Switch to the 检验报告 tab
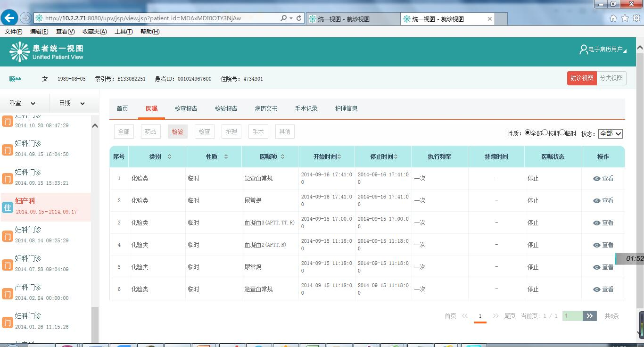644x347 pixels. click(226, 108)
